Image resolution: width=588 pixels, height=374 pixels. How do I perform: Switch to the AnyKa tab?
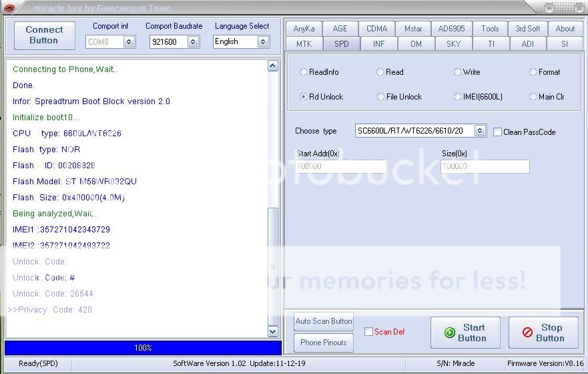304,29
